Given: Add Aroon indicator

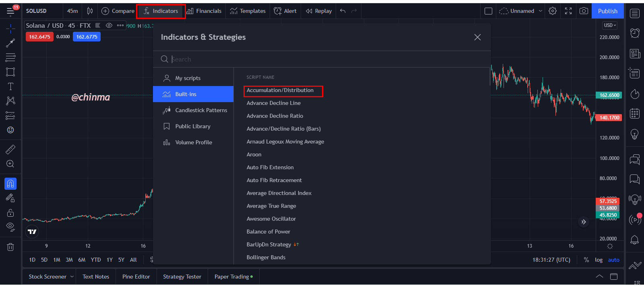Looking at the screenshot, I should (x=254, y=154).
